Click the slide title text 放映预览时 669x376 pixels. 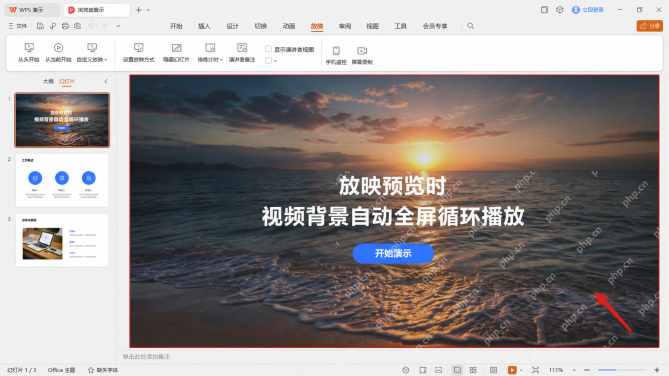(393, 186)
